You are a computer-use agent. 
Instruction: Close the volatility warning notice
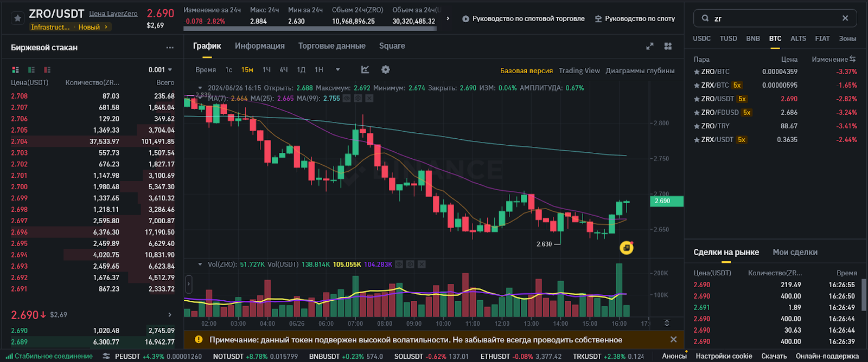674,340
